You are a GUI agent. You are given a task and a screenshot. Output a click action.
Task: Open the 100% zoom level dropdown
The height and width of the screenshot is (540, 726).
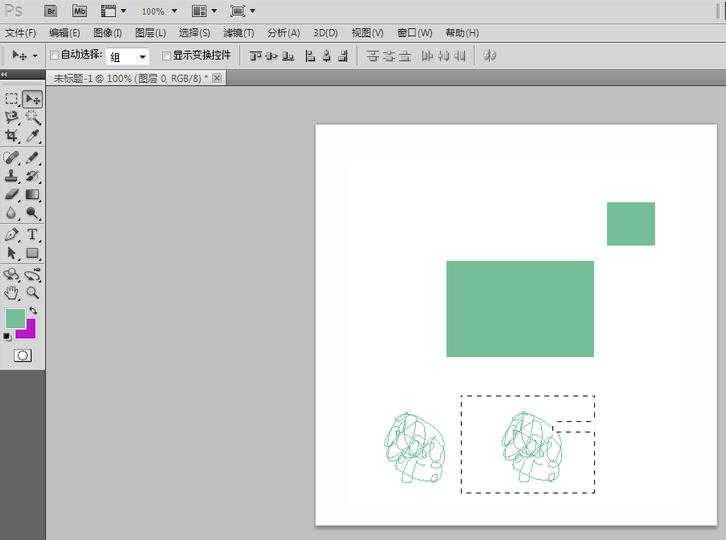pyautogui.click(x=159, y=11)
